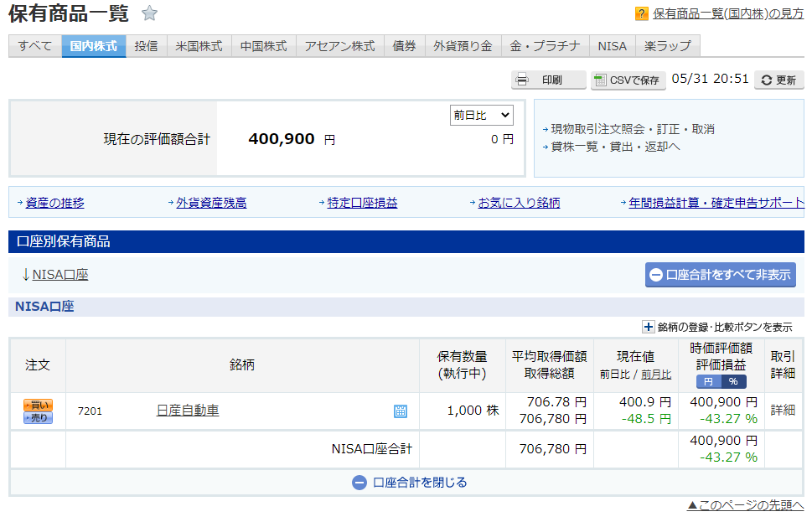This screenshot has width=812, height=522.
Task: Open 貸株一覧・貸出・返却へ link
Action: pyautogui.click(x=615, y=147)
